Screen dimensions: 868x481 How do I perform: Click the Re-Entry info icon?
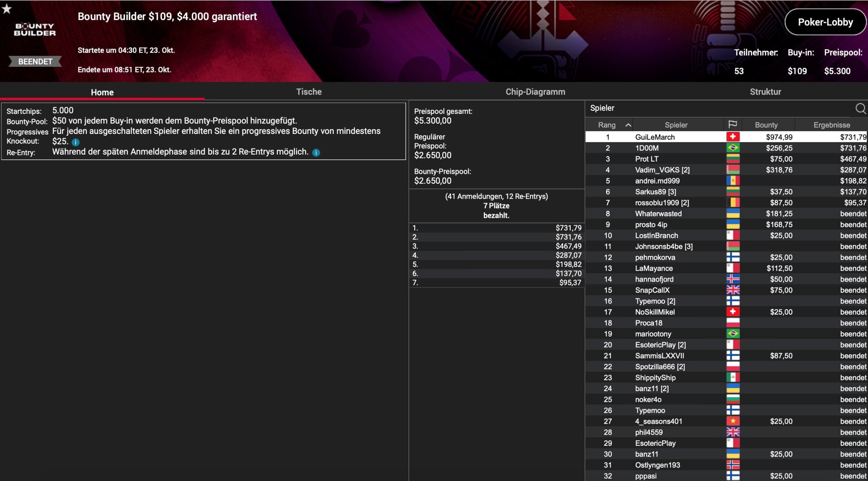(316, 153)
